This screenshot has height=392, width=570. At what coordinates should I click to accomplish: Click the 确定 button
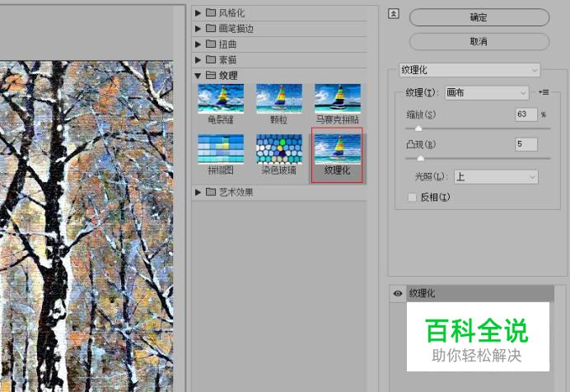[479, 17]
